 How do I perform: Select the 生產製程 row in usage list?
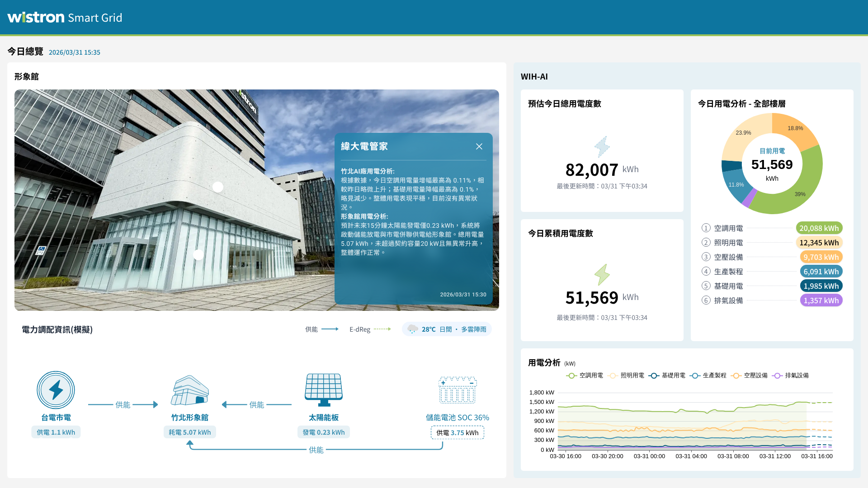(x=728, y=272)
